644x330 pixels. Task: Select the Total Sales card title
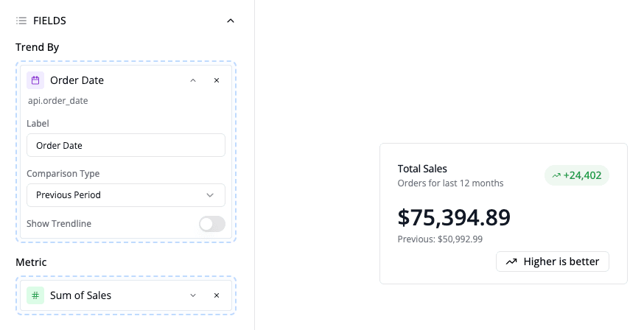[x=422, y=169]
